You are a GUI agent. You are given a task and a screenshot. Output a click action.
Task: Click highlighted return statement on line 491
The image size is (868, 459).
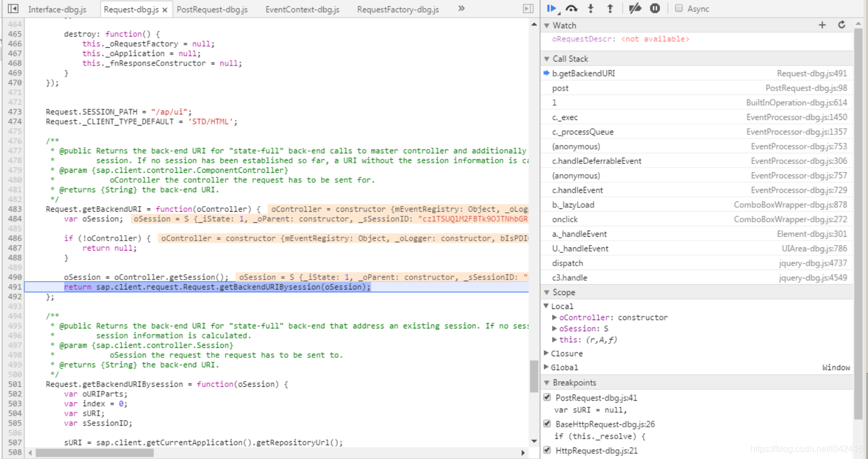pos(217,287)
